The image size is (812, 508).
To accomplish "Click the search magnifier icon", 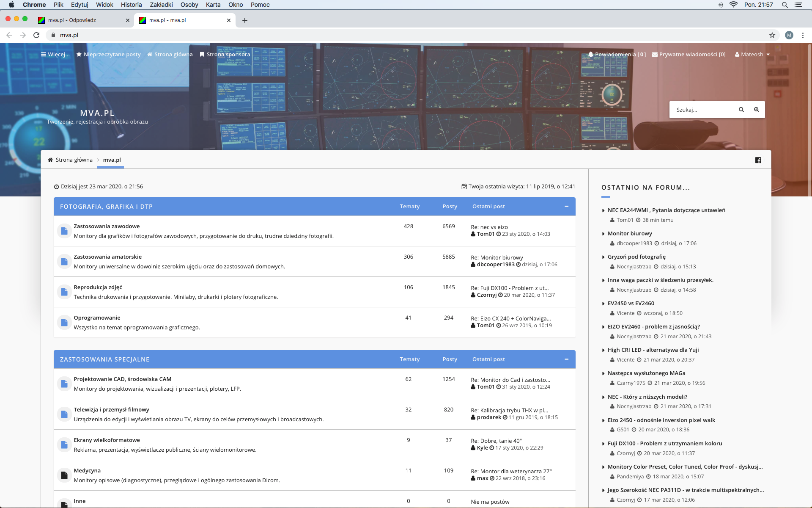I will coord(741,110).
